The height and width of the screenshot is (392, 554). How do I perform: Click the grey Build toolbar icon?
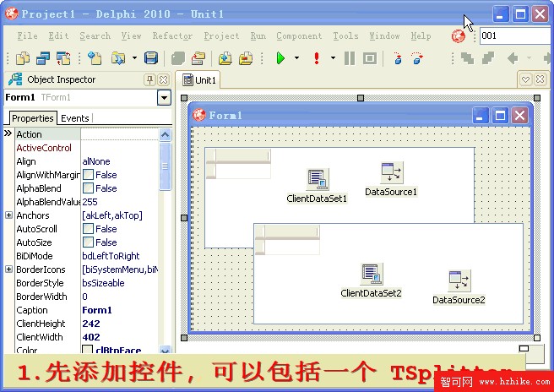coord(178,58)
